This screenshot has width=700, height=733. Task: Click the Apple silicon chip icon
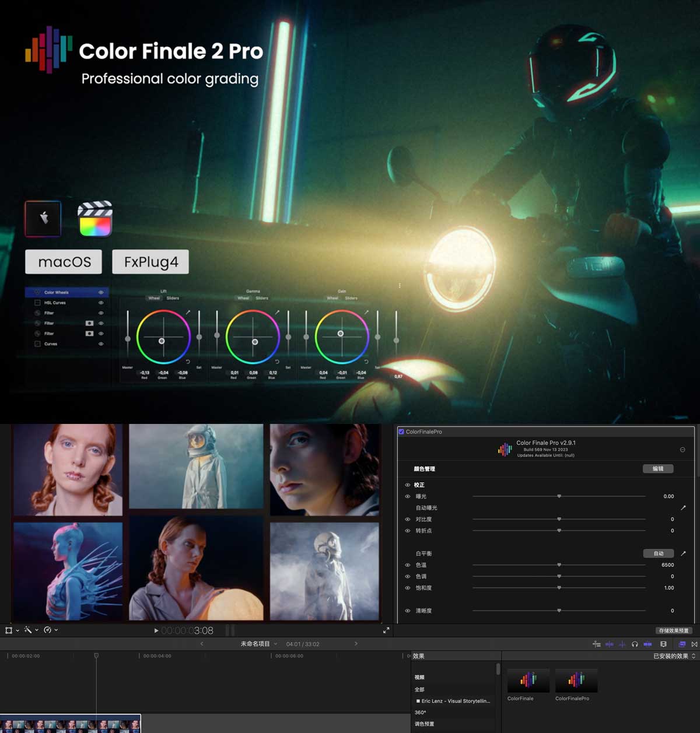point(43,219)
